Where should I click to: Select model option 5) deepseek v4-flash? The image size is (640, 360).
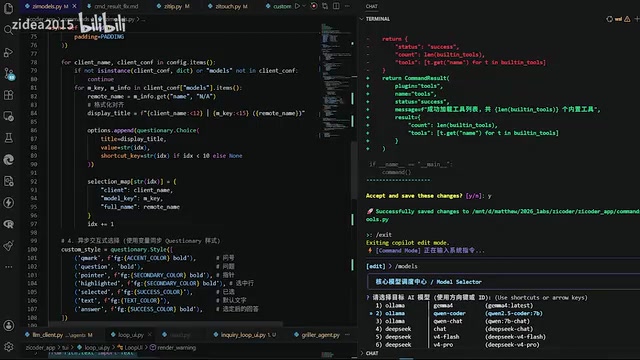click(x=460, y=337)
